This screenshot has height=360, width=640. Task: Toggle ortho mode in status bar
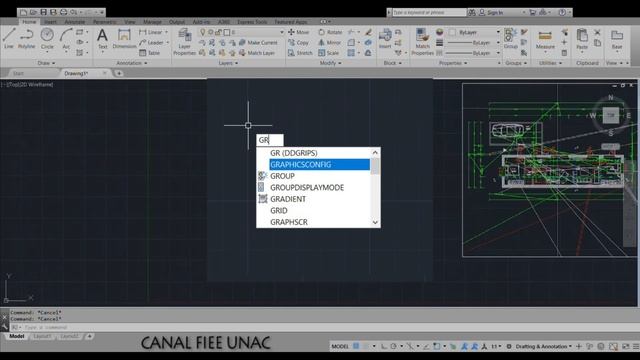[384, 346]
